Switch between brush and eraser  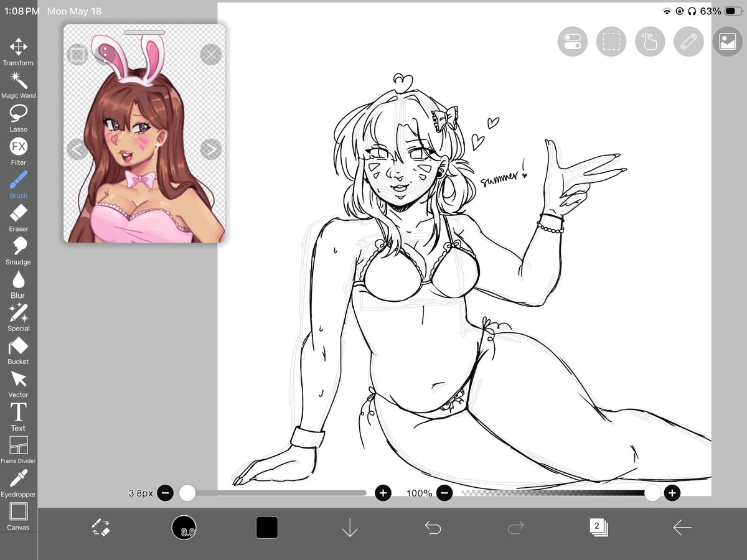tap(101, 528)
